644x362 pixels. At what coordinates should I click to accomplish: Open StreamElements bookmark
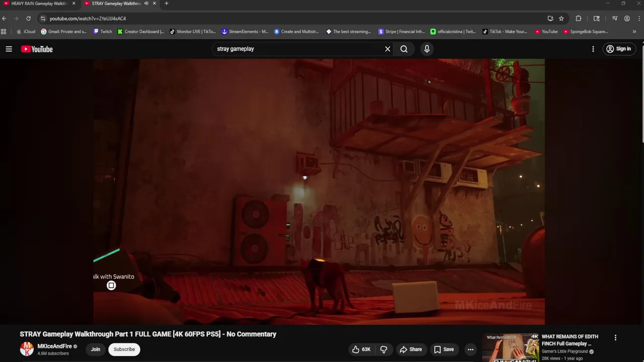tap(245, 32)
